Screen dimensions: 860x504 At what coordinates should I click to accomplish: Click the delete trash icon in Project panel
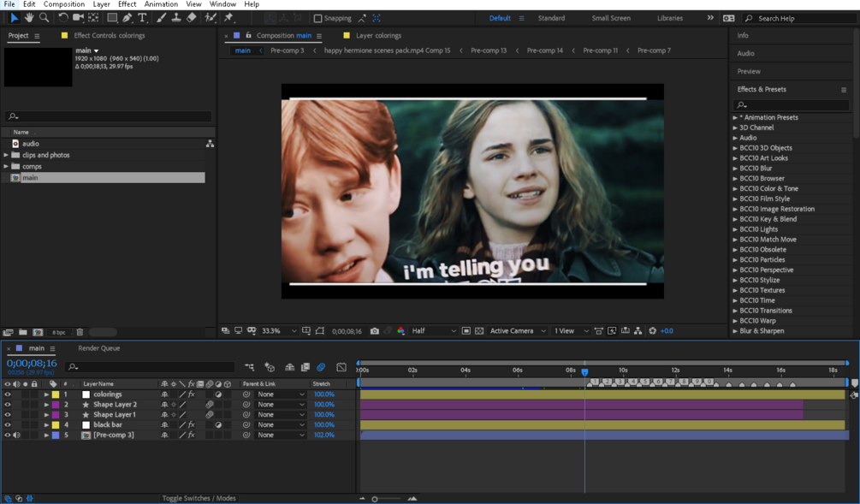[x=80, y=332]
